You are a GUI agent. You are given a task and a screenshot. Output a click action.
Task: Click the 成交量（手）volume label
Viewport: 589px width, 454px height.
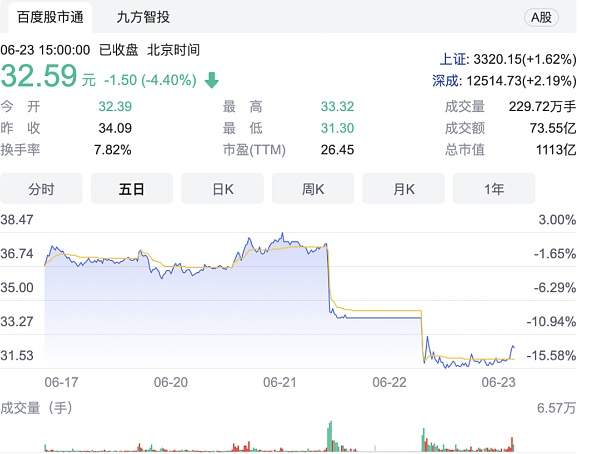pyautogui.click(x=36, y=408)
